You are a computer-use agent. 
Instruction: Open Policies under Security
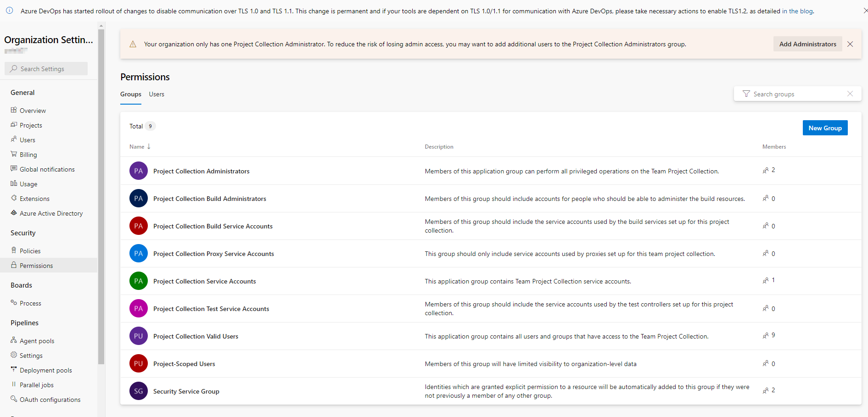[30, 251]
